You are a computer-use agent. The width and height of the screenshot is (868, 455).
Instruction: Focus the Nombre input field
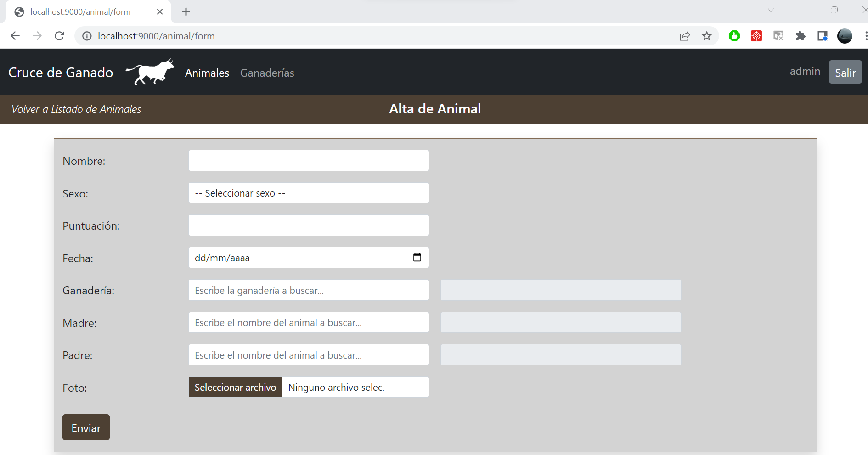pyautogui.click(x=309, y=161)
